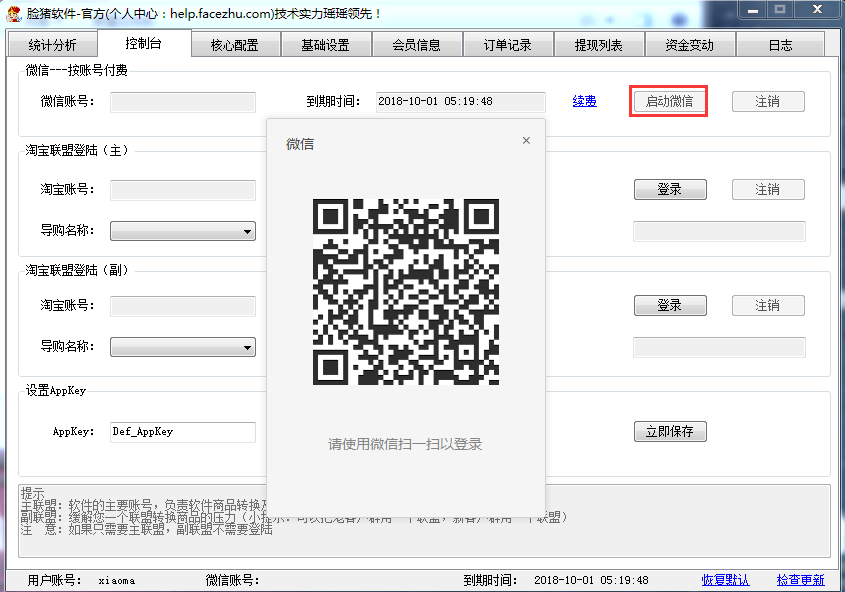Maximize the 脸猪软件 window
The image size is (845, 592).
780,10
